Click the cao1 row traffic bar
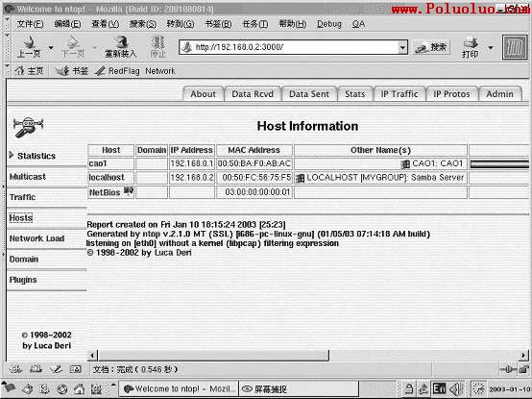Viewport: 532px width, 399px height. tap(499, 164)
